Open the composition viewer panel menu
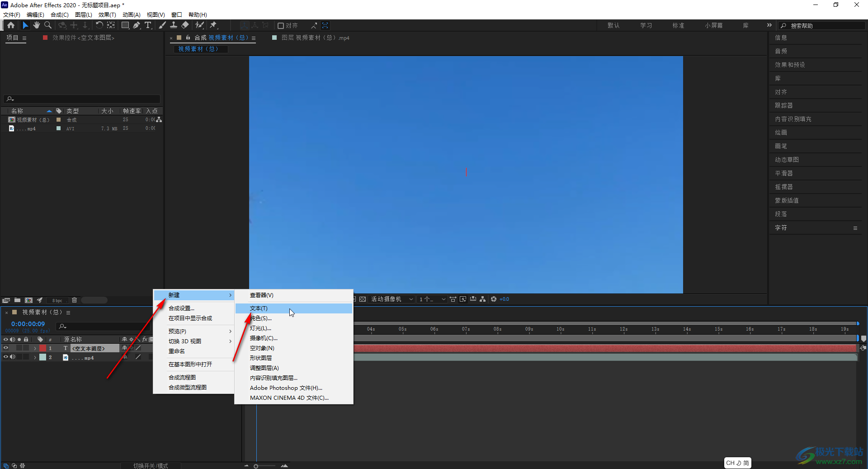This screenshot has height=469, width=868. pyautogui.click(x=254, y=38)
